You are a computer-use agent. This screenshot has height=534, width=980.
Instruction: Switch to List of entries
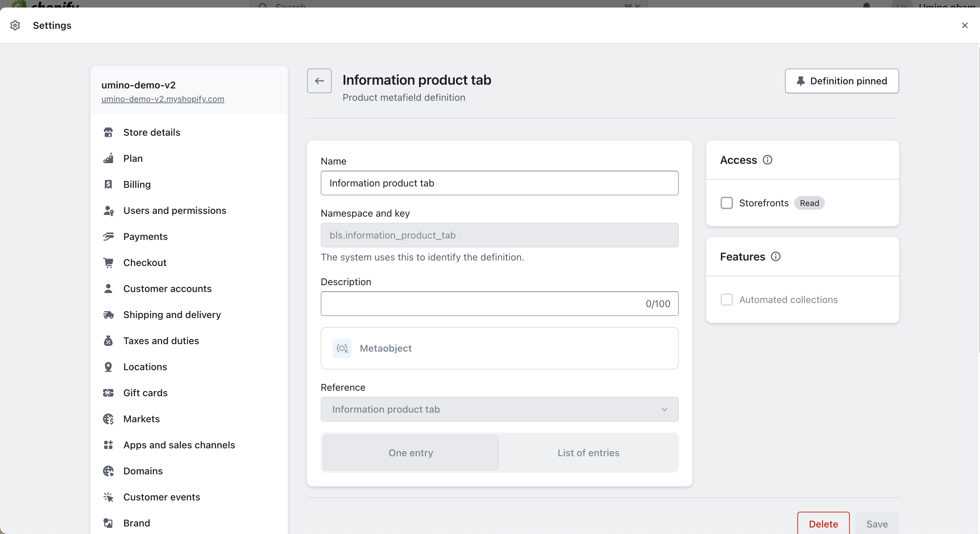pos(588,452)
